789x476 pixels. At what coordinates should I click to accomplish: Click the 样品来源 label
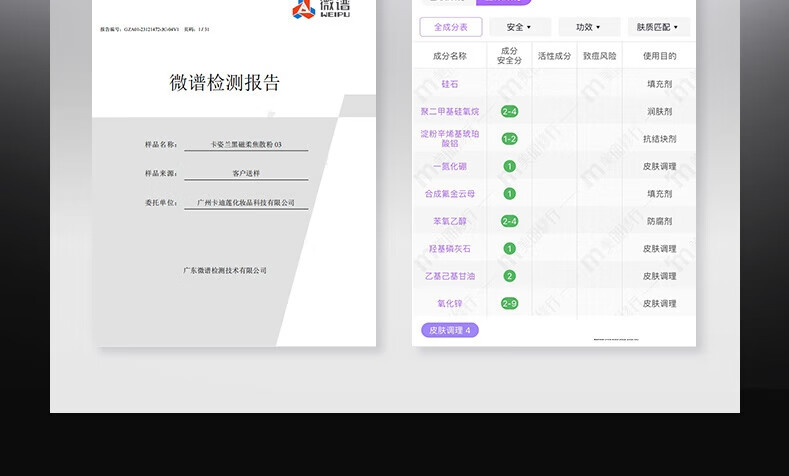coord(161,173)
